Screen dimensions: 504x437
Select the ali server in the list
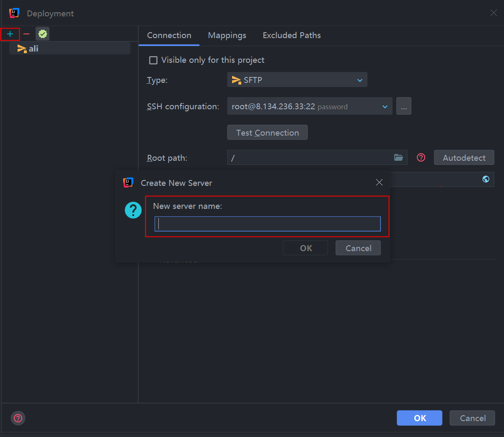click(x=70, y=49)
